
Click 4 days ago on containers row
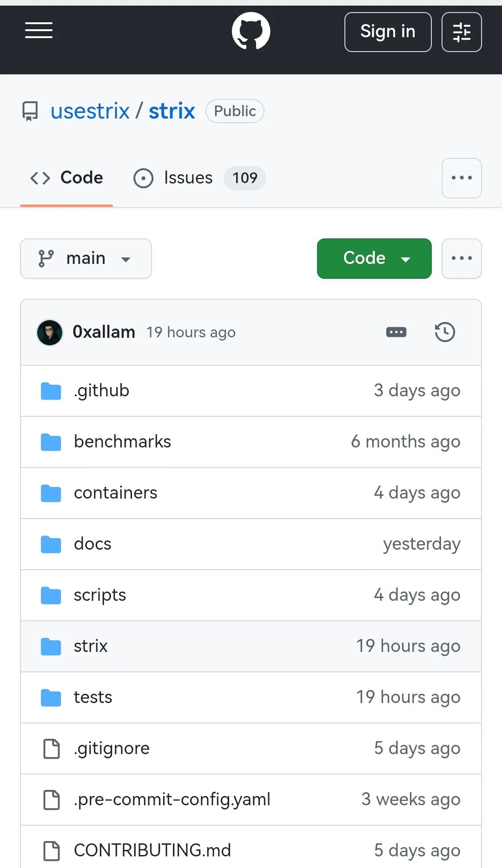point(417,493)
